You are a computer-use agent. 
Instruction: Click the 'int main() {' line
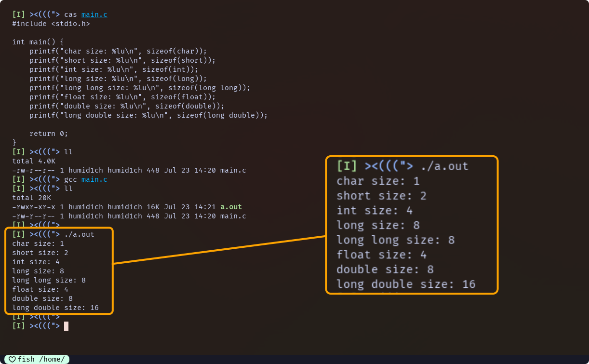tap(38, 42)
